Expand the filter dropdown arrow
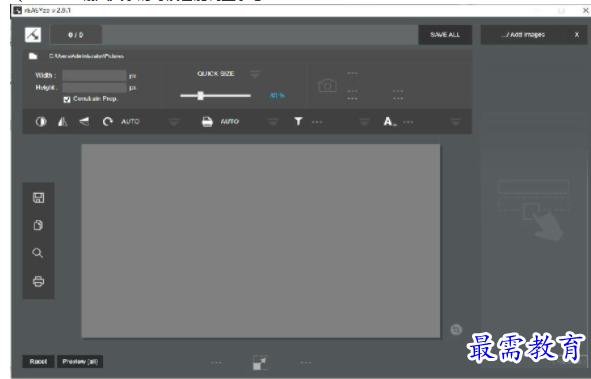Image resolution: width=591 pixels, height=379 pixels. coord(364,122)
